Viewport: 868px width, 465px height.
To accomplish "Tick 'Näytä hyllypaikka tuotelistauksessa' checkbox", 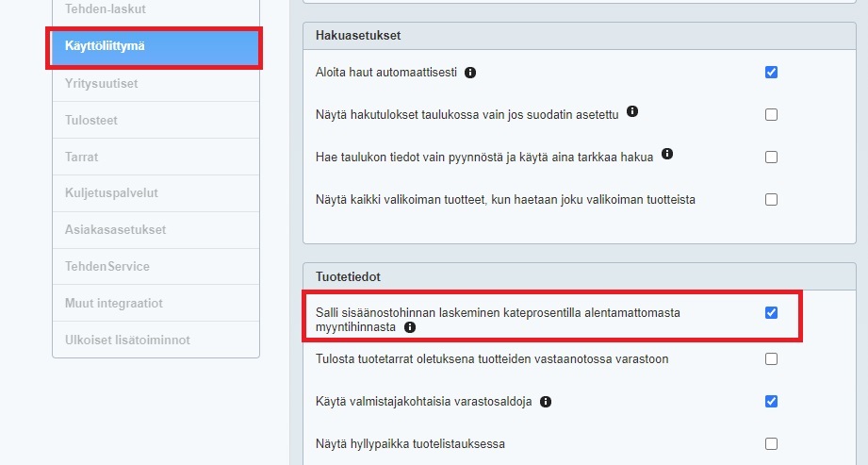I will coord(771,443).
